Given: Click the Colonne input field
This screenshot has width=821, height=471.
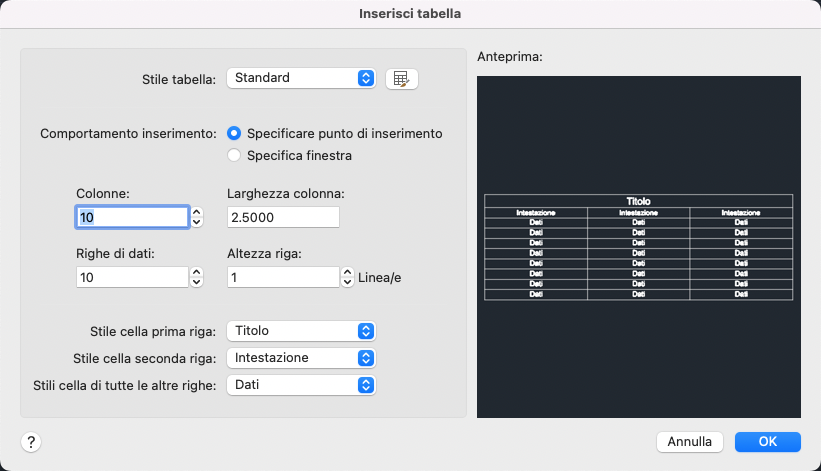Looking at the screenshot, I should click(131, 217).
